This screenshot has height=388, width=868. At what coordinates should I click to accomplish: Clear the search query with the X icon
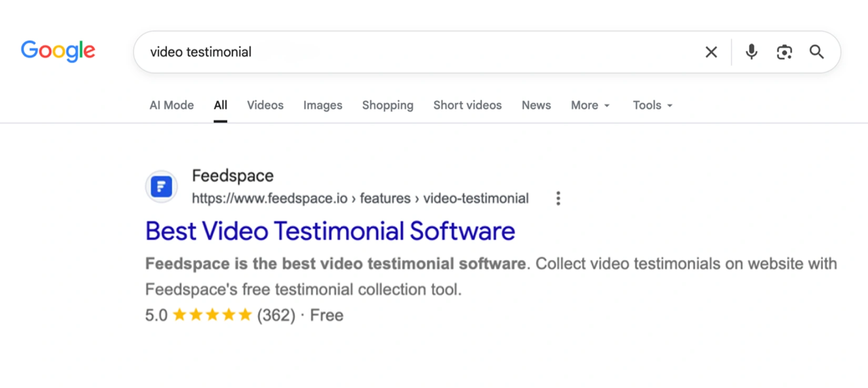711,52
